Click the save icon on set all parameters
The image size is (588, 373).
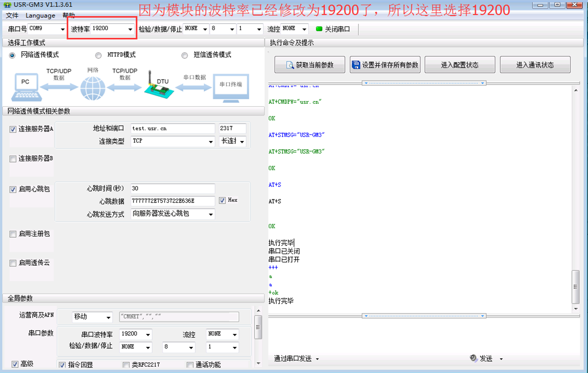(x=356, y=65)
